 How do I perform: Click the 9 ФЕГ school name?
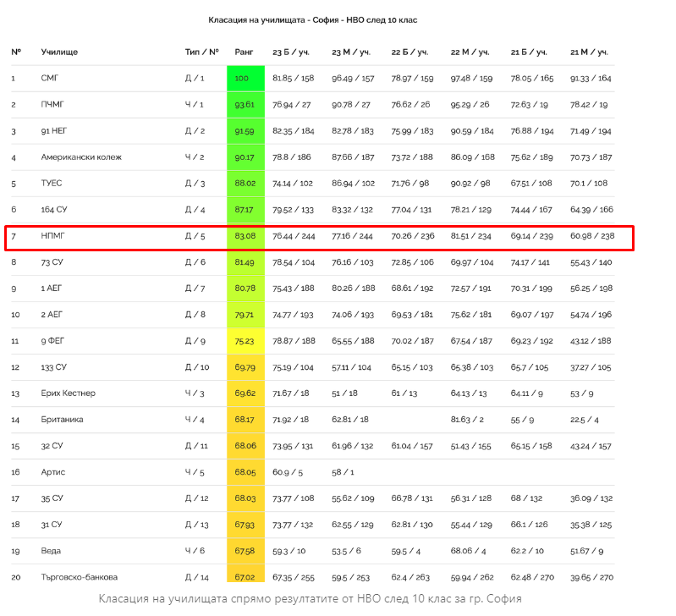coord(54,341)
